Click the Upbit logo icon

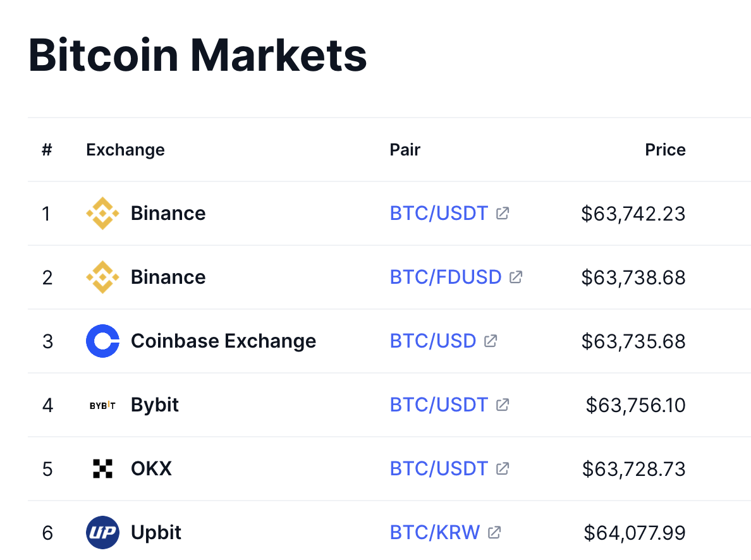102,533
